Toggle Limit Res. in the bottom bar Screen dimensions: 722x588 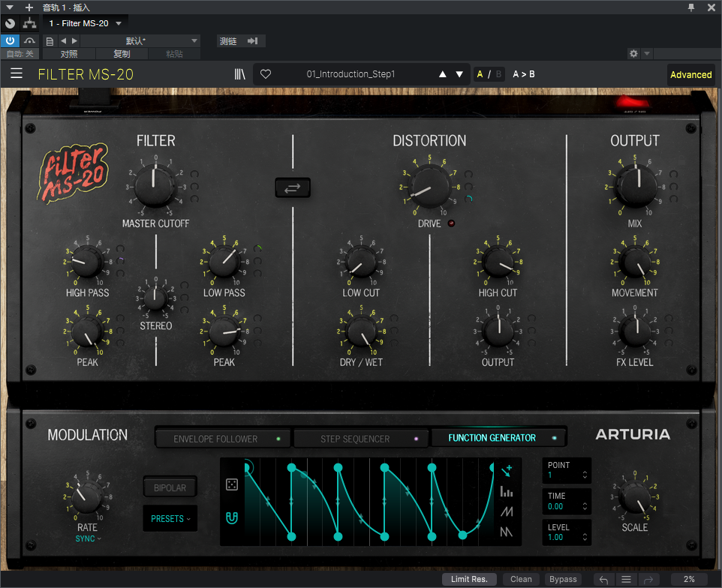point(469,580)
